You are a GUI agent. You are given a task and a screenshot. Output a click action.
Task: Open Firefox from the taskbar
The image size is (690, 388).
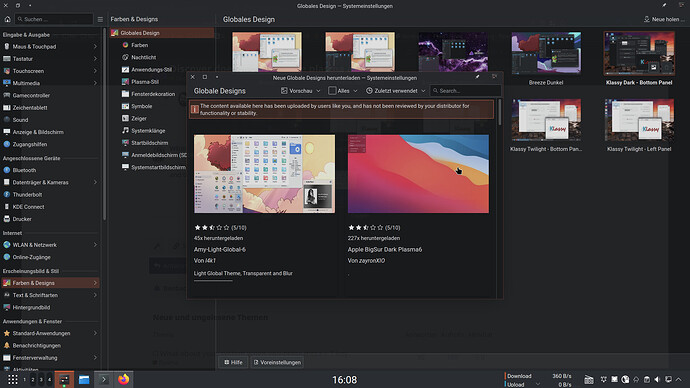[x=124, y=379]
